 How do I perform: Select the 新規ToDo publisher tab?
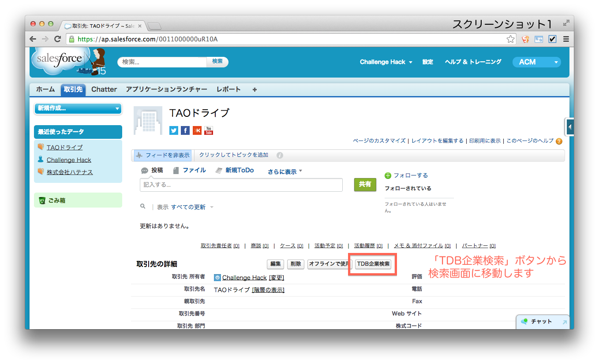point(235,171)
